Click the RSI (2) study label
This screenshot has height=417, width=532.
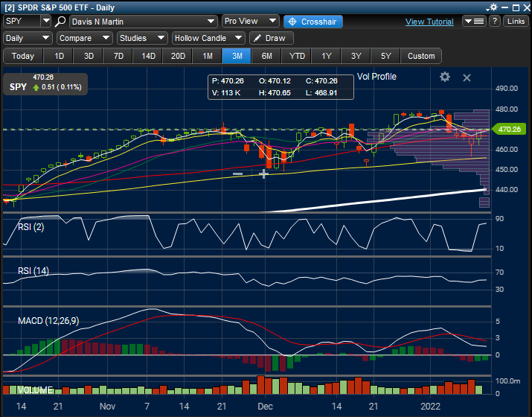tap(31, 227)
